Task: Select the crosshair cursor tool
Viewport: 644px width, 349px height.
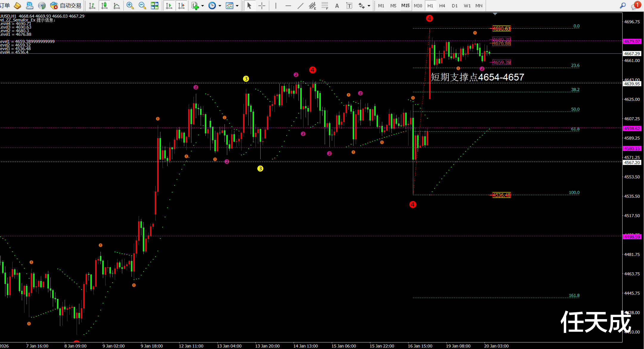Action: 262,5
